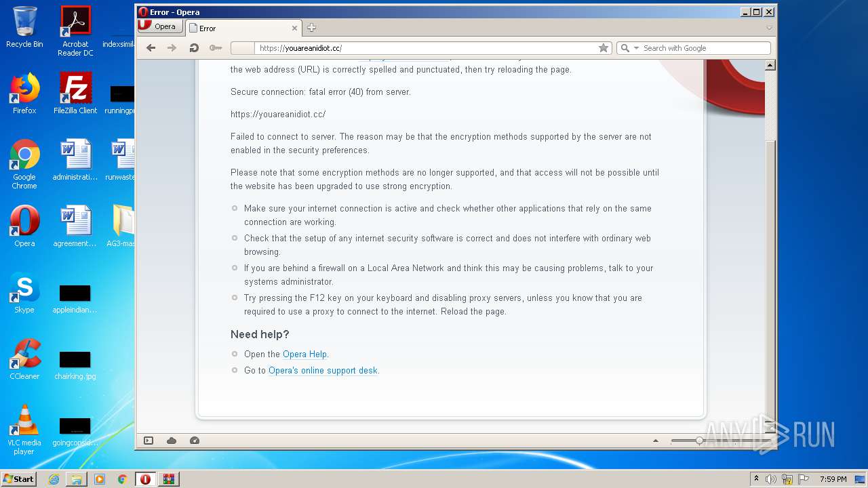Click the site security badge left of URL
The width and height of the screenshot is (868, 488).
pyautogui.click(x=242, y=48)
